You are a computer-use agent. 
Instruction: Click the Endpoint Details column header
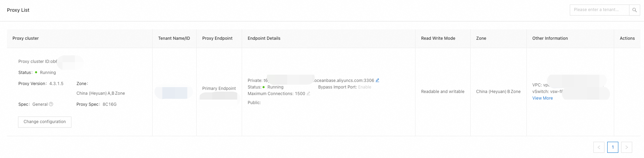[x=264, y=38]
